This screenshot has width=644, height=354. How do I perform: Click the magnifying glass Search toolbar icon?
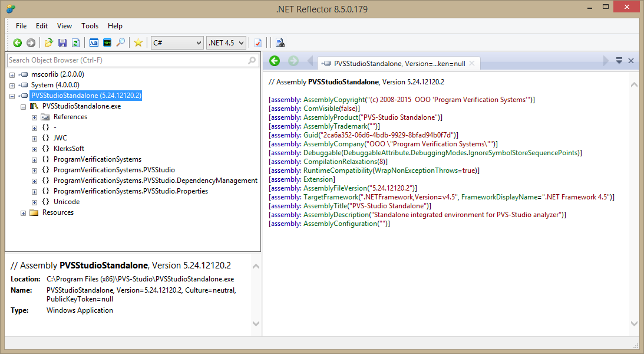click(120, 42)
